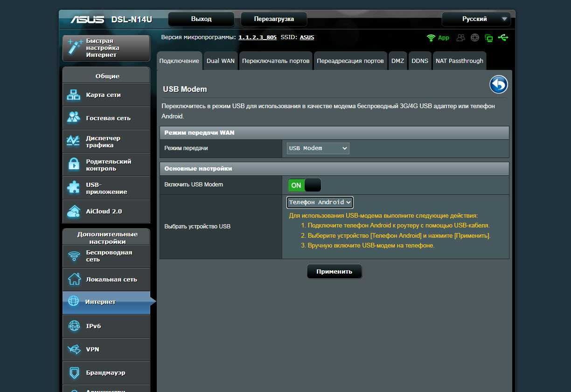Open firmware version 1.1.2.3_805 link
The image size is (571, 392).
point(258,37)
